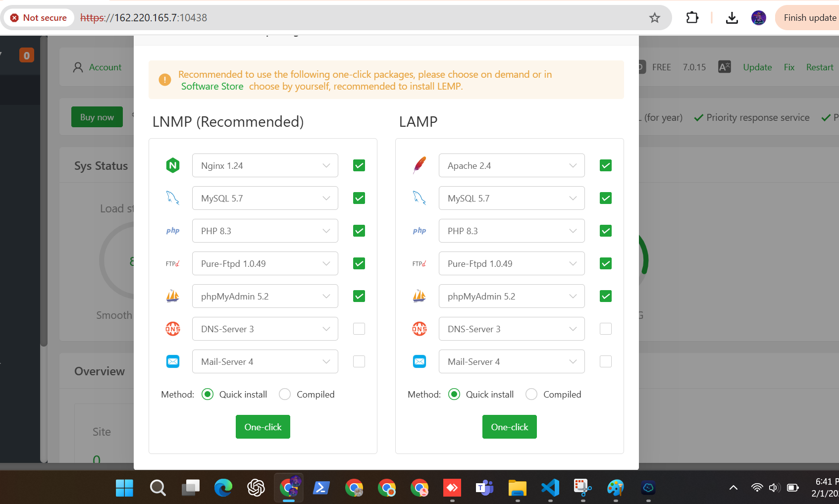The height and width of the screenshot is (504, 839).
Task: Bookmark this page with the star icon
Action: (x=654, y=18)
